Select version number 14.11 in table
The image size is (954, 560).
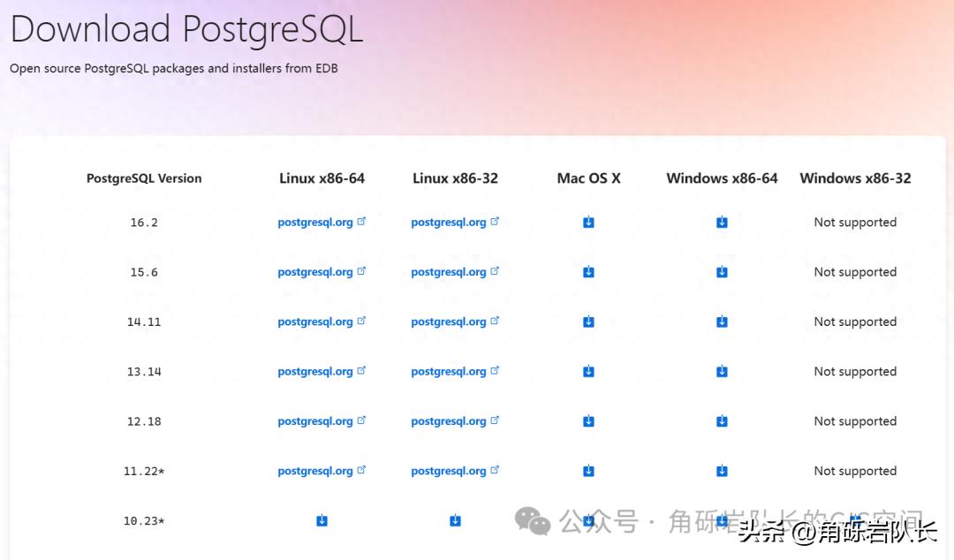pos(144,322)
